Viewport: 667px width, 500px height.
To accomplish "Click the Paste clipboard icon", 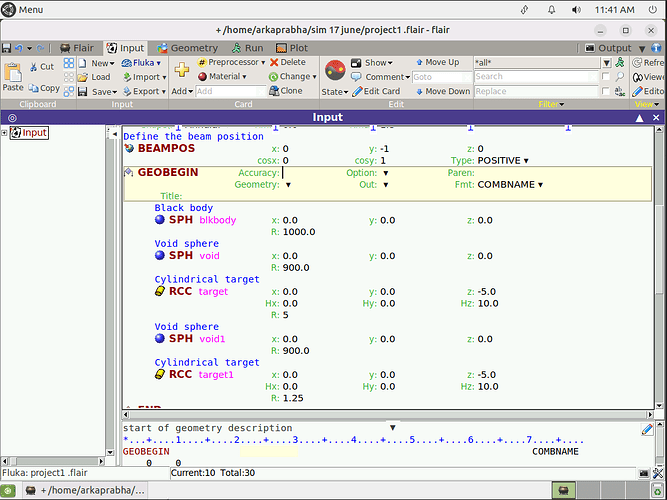I will pyautogui.click(x=13, y=71).
